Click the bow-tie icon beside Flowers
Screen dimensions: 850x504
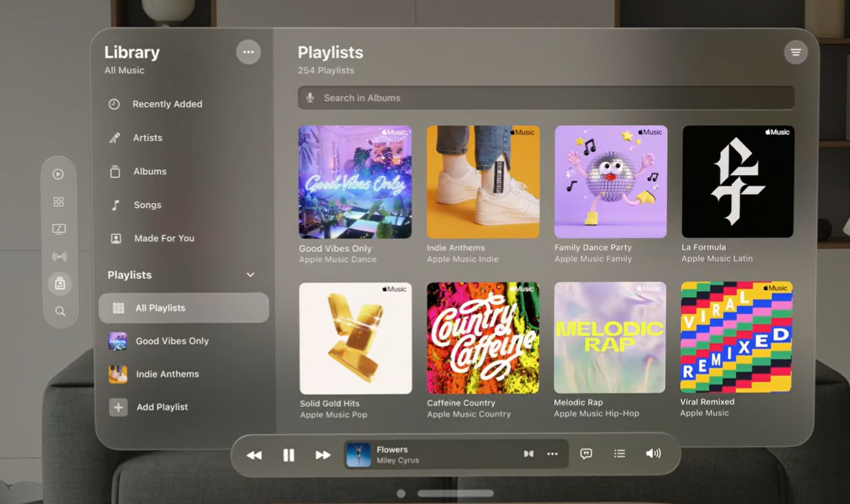click(x=529, y=454)
